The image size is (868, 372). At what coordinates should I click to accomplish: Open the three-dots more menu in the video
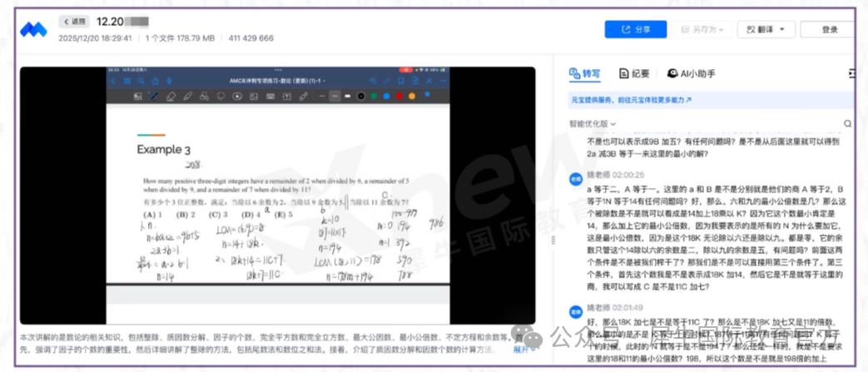(x=443, y=81)
